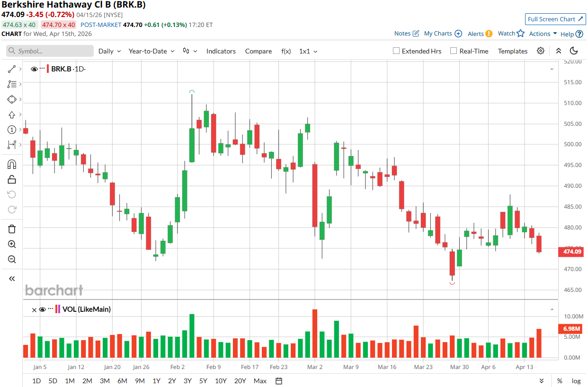Viewport: 588px width, 387px height.
Task: Select the Max range
Action: [x=260, y=381]
